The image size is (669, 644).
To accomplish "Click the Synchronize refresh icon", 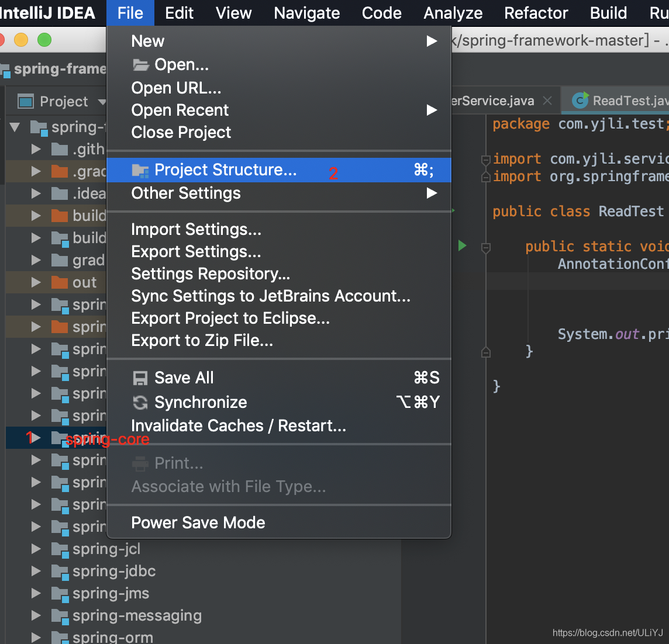I will pyautogui.click(x=140, y=402).
